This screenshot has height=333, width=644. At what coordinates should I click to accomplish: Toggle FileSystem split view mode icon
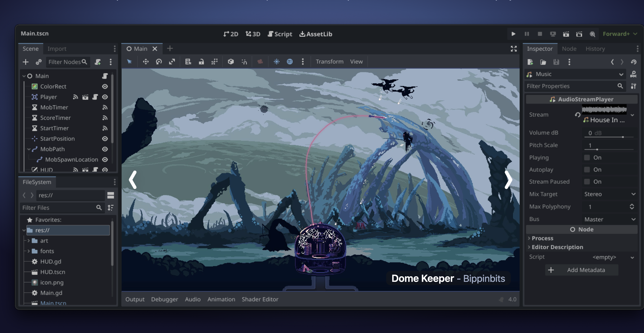[111, 195]
